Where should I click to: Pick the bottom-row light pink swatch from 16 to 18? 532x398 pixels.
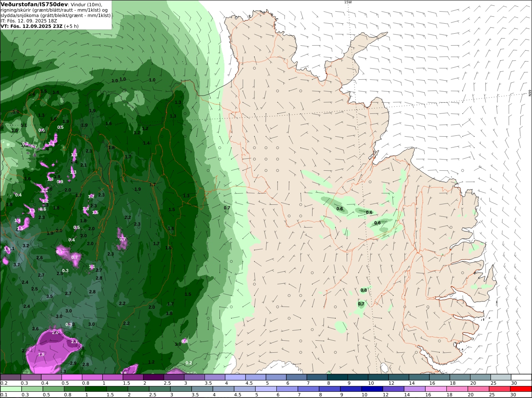coord(436,389)
